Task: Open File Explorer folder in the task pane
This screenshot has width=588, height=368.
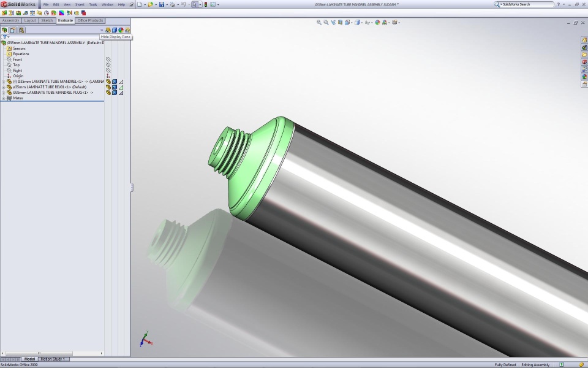Action: click(x=584, y=55)
